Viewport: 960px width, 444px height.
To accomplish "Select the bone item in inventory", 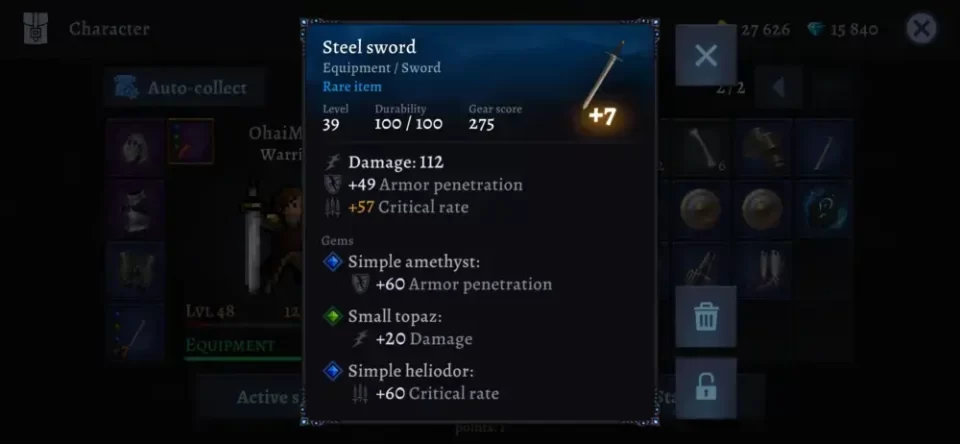I will (x=701, y=148).
